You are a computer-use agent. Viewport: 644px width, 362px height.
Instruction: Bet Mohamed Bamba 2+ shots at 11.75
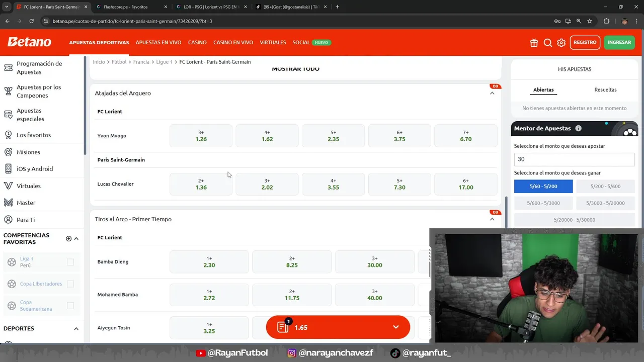click(292, 295)
